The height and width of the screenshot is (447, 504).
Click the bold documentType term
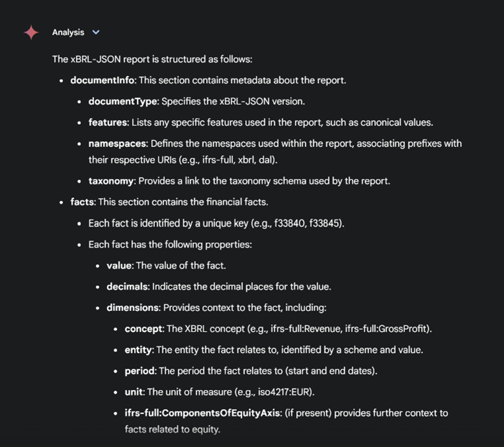pos(123,101)
